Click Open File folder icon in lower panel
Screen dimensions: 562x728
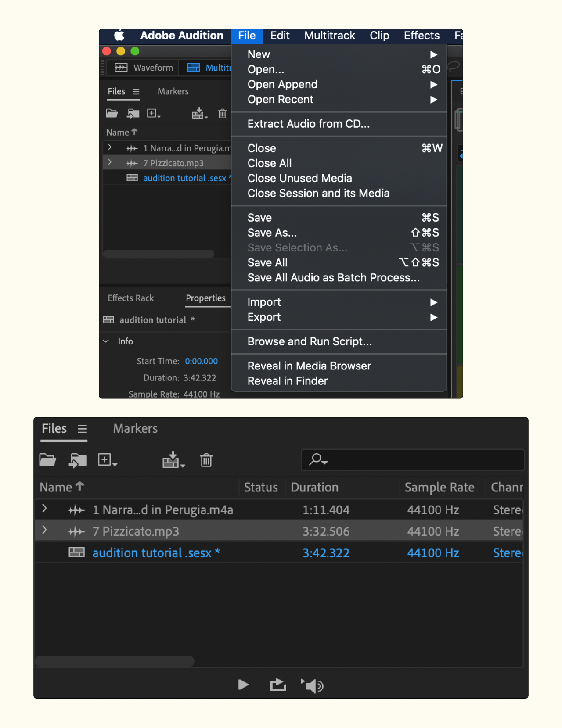click(x=47, y=460)
